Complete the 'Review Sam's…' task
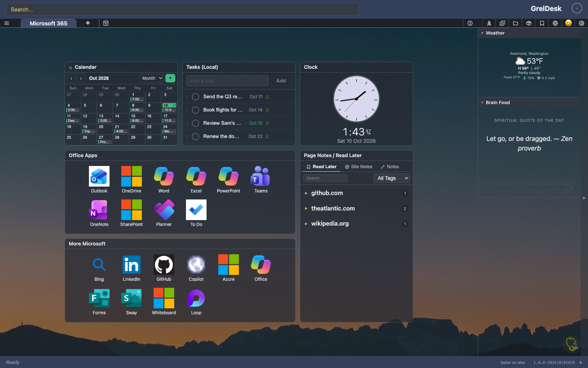 [196, 123]
